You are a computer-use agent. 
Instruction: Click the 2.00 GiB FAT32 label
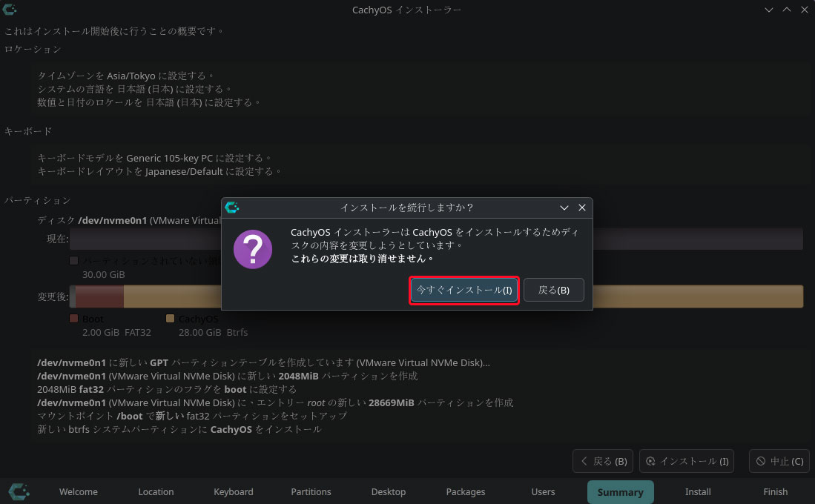116,333
